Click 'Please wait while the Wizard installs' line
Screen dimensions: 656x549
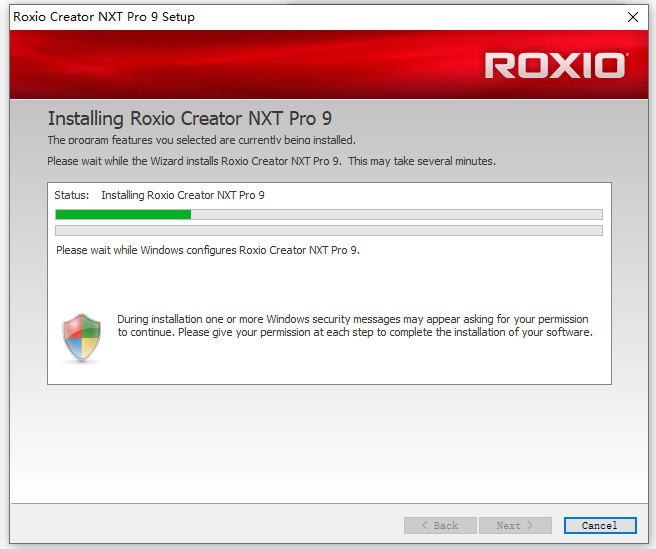pos(271,161)
